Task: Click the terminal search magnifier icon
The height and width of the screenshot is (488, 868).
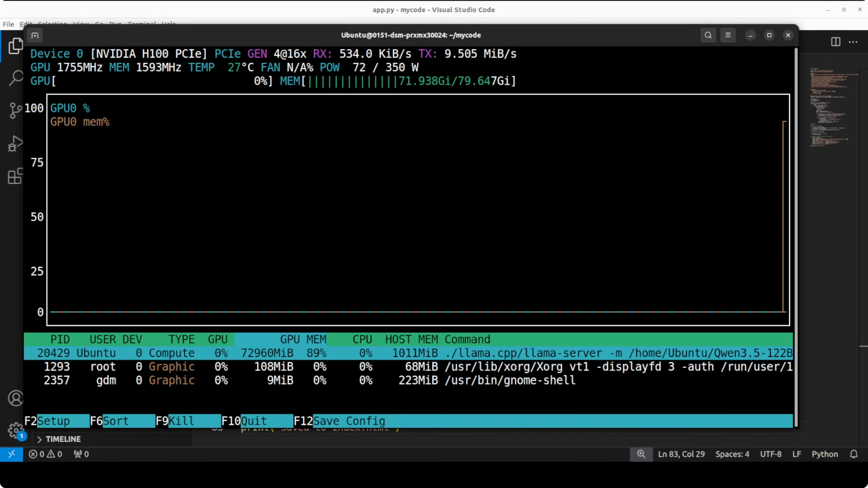Action: pyautogui.click(x=708, y=35)
